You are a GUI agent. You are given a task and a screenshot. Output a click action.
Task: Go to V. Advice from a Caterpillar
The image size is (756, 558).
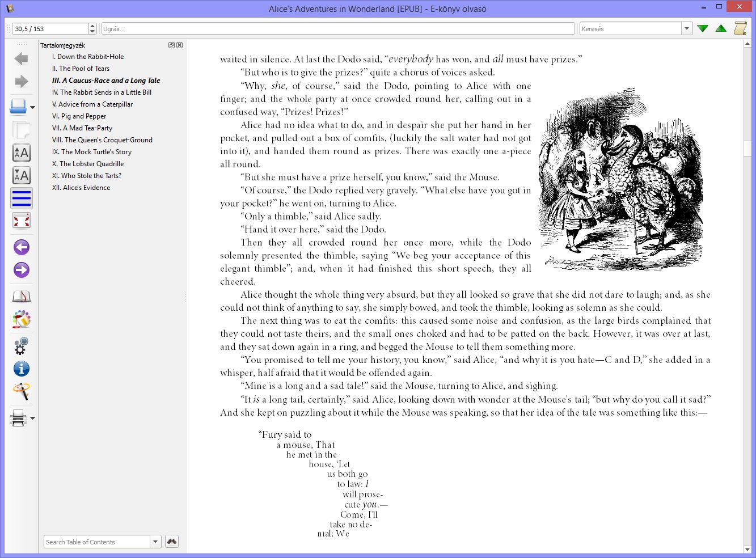[x=92, y=104]
